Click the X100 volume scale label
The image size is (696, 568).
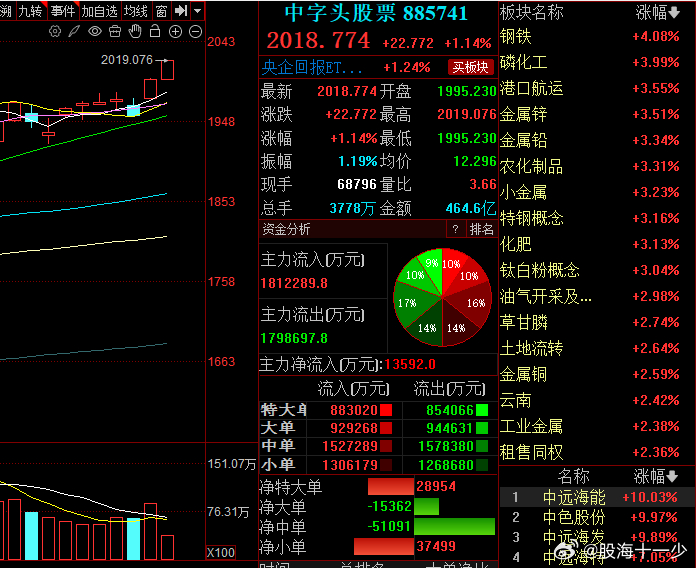point(221,552)
